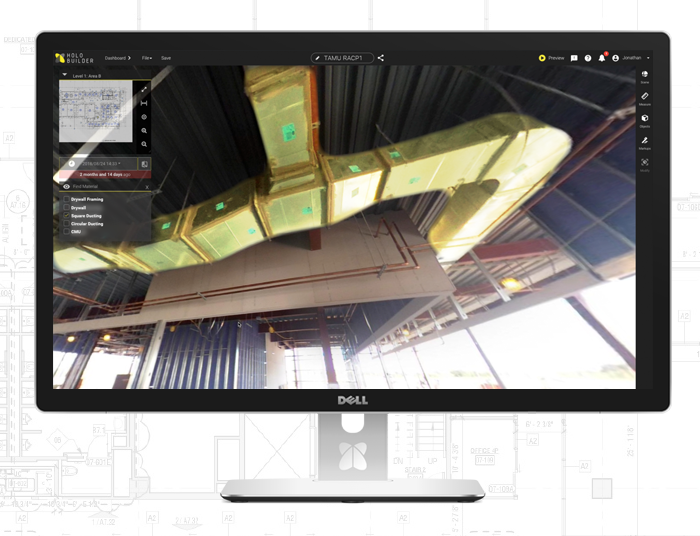Screen dimensions: 700x536
Task: Open the feedback chat icon
Action: point(574,58)
